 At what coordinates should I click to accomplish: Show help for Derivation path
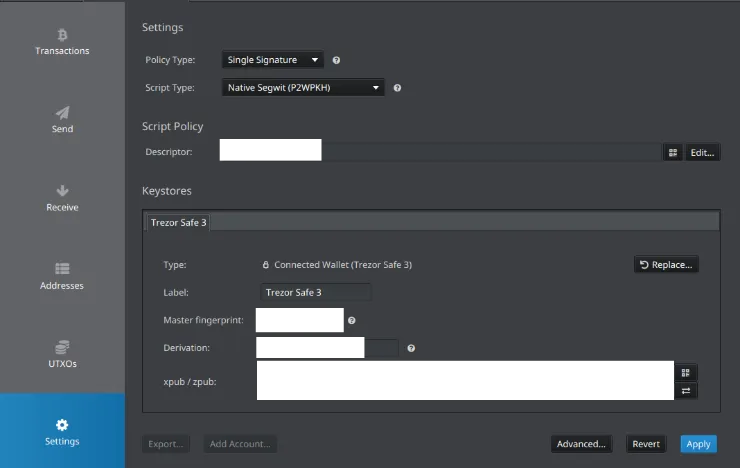coord(411,348)
